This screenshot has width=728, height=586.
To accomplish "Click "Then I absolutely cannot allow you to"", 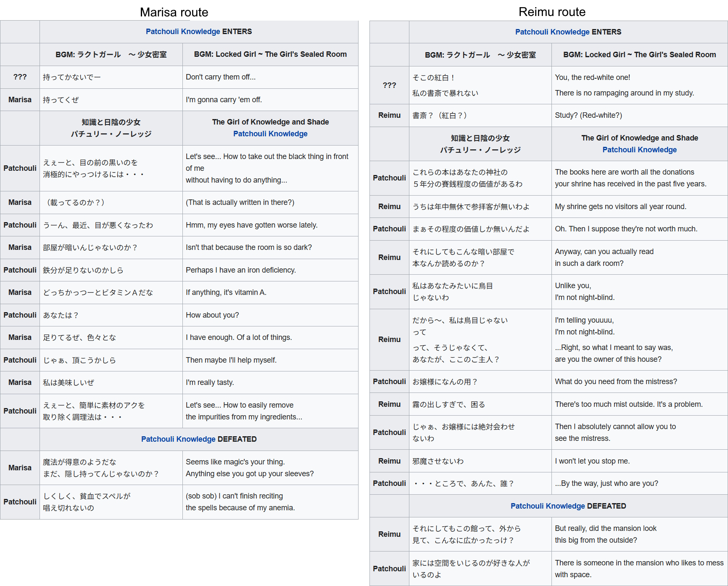I will [x=615, y=427].
